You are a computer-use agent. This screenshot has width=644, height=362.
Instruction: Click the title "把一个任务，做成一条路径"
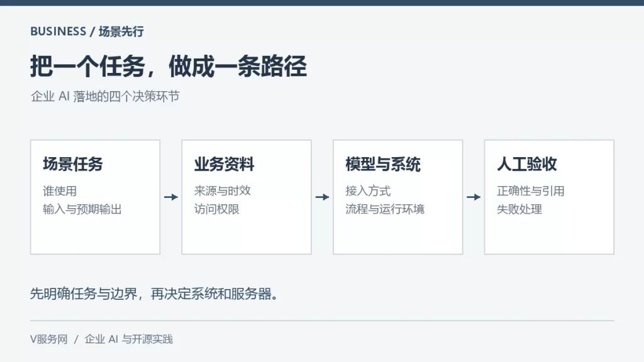[x=169, y=66]
